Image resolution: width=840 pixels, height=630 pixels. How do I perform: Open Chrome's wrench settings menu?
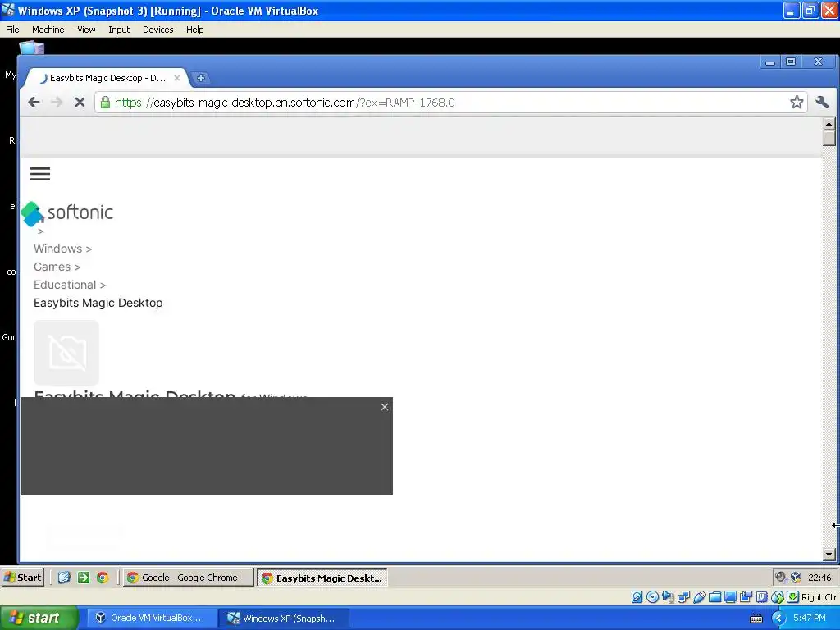822,103
